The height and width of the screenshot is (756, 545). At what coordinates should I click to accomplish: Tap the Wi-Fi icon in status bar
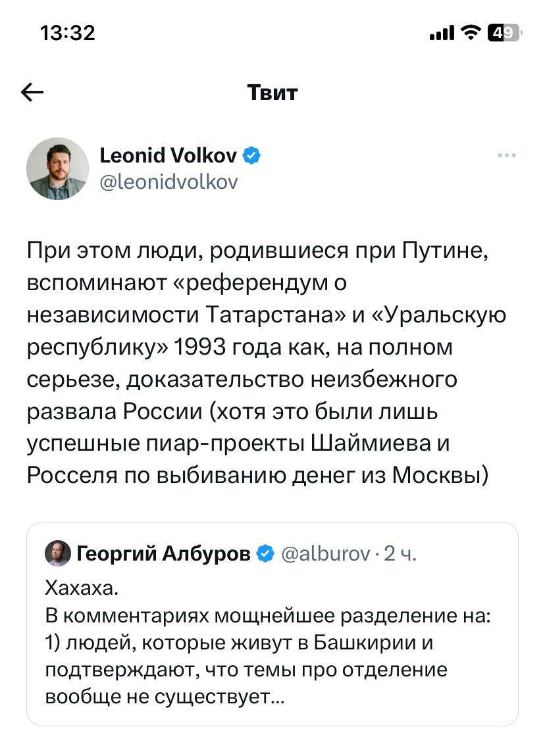pyautogui.click(x=470, y=32)
